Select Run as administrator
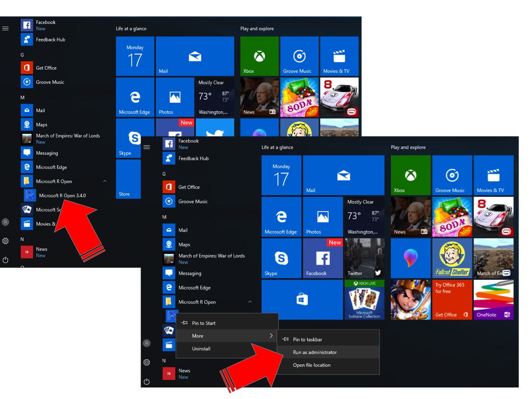 tap(315, 352)
